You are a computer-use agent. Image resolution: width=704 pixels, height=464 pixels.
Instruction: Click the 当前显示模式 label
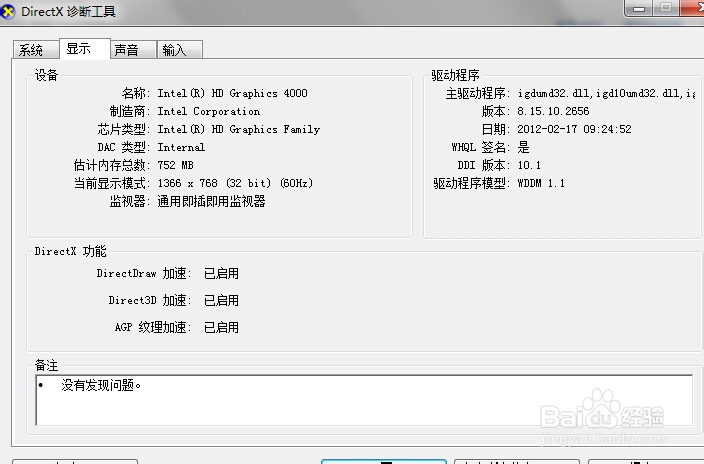110,183
